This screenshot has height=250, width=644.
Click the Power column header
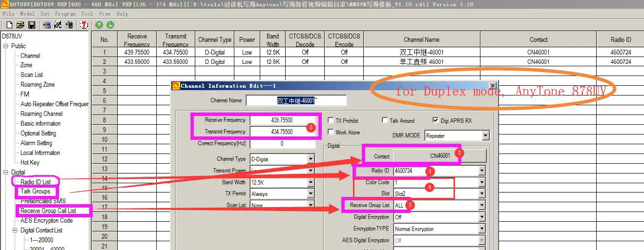pyautogui.click(x=247, y=39)
